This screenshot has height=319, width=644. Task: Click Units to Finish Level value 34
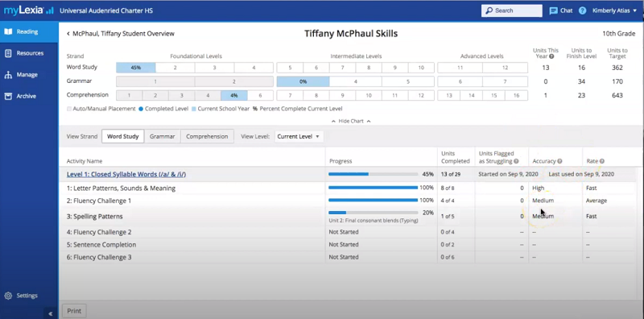coord(581,81)
